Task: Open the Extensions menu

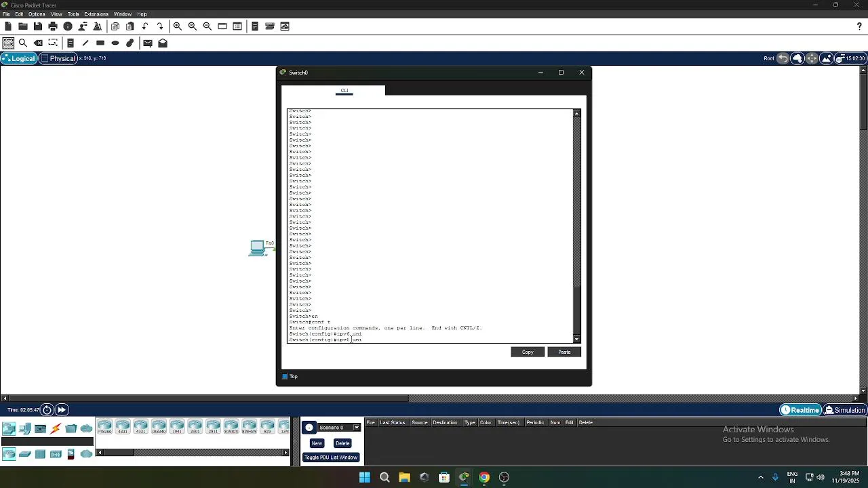Action: [x=96, y=14]
